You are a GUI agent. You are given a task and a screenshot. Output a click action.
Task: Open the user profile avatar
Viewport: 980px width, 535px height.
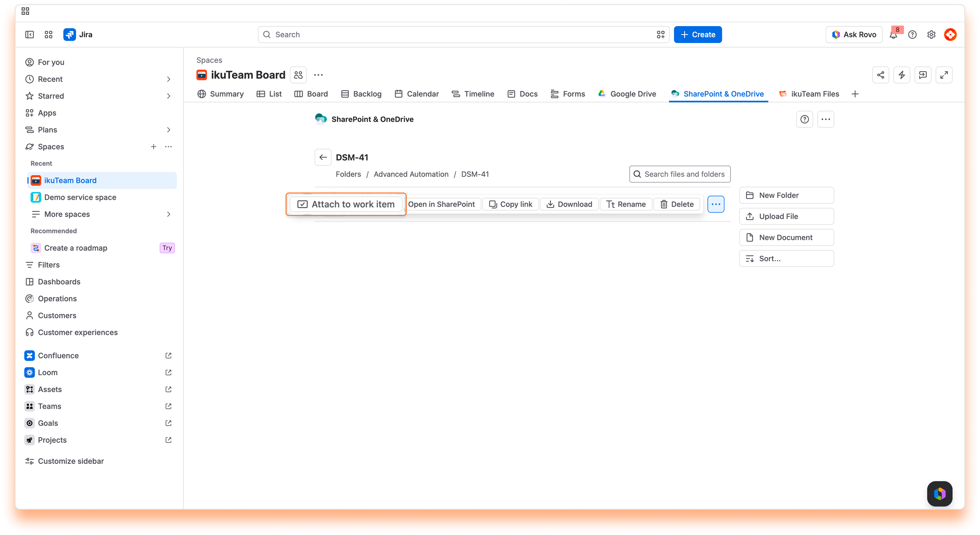click(950, 35)
